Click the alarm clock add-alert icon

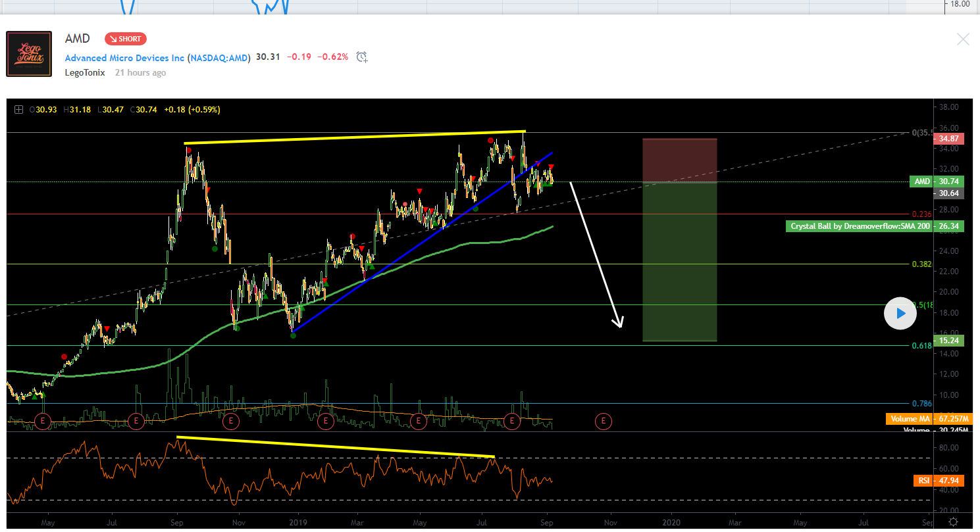[x=361, y=57]
